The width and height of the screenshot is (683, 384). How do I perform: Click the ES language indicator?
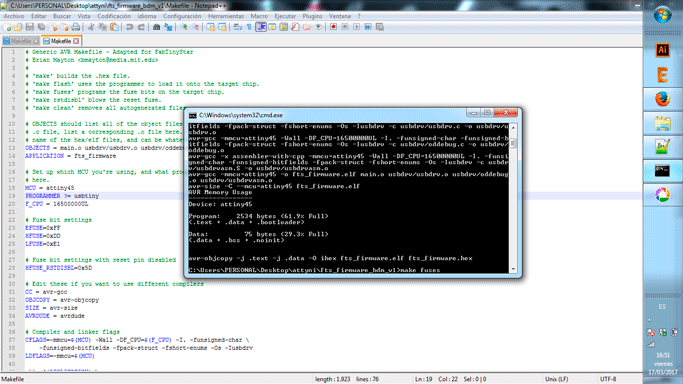coord(662,307)
